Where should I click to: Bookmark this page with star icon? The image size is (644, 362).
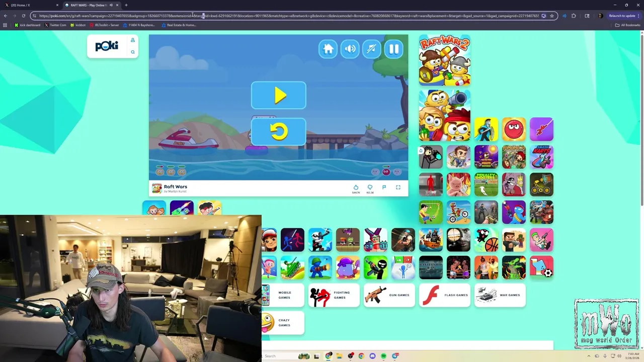click(552, 16)
